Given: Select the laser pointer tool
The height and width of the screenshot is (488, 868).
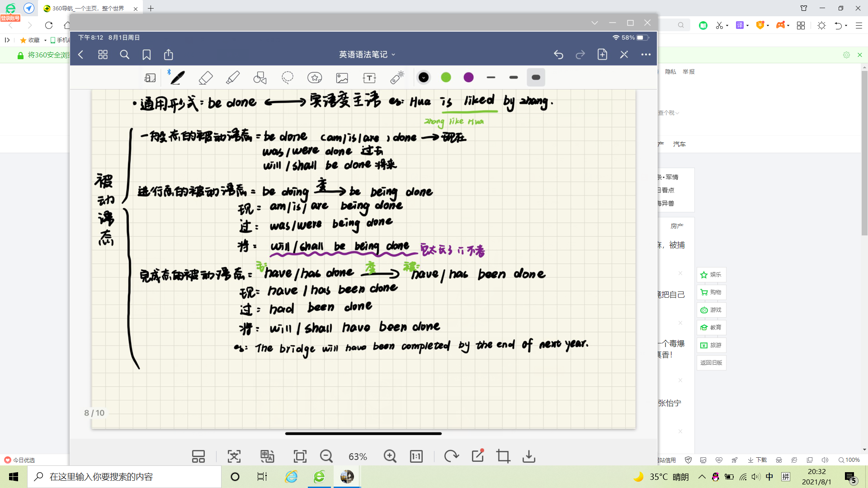Looking at the screenshot, I should [397, 78].
